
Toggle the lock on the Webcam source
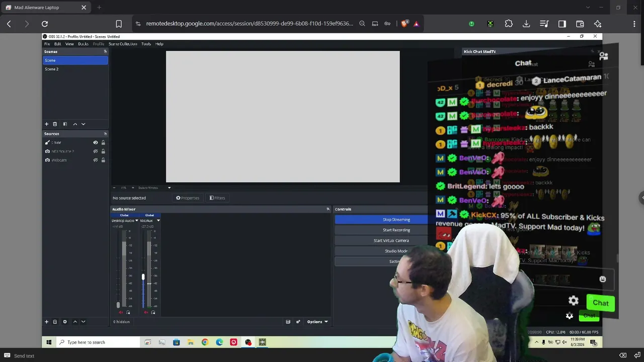coord(103,160)
